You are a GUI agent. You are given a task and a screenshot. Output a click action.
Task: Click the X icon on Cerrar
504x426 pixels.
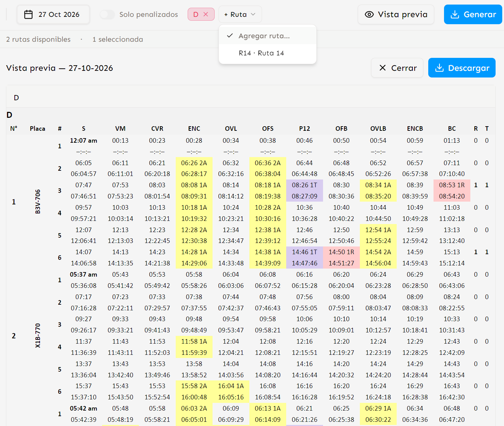click(383, 68)
